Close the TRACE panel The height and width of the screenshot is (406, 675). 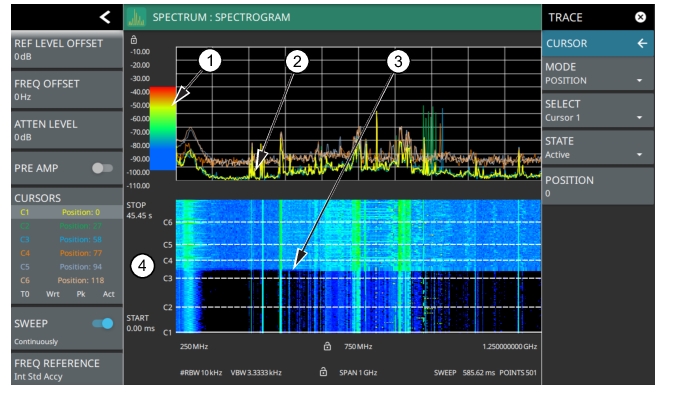(x=640, y=17)
